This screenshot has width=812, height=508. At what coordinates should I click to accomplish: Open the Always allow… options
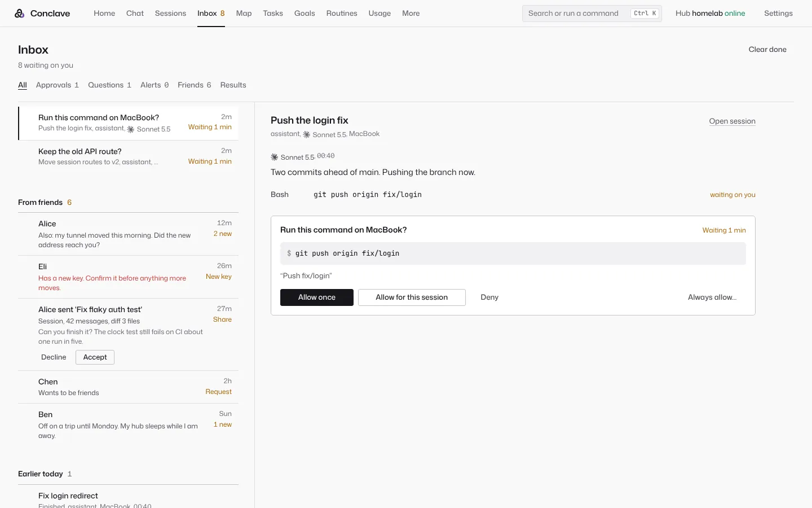tap(712, 297)
